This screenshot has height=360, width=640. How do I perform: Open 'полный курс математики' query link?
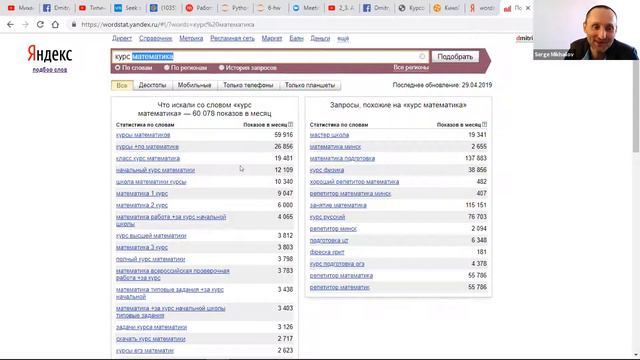point(151,259)
